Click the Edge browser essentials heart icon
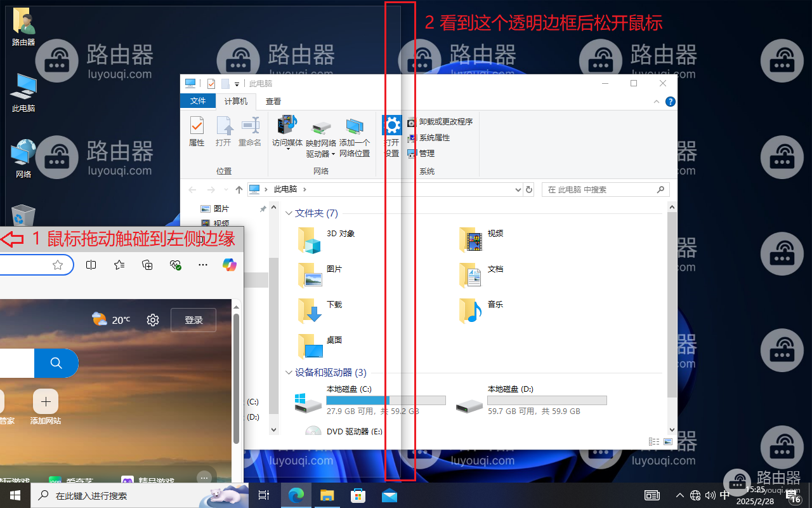 click(176, 265)
